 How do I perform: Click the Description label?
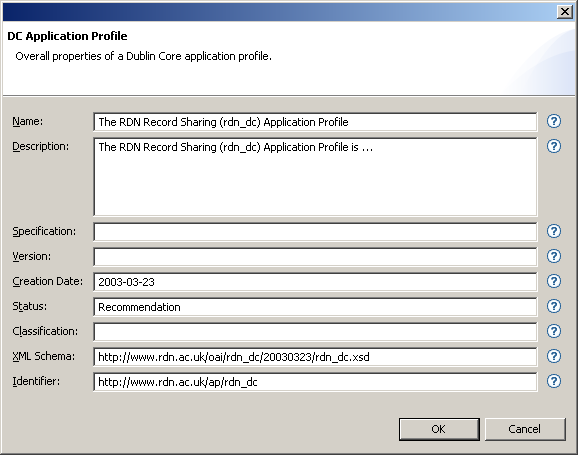point(41,146)
